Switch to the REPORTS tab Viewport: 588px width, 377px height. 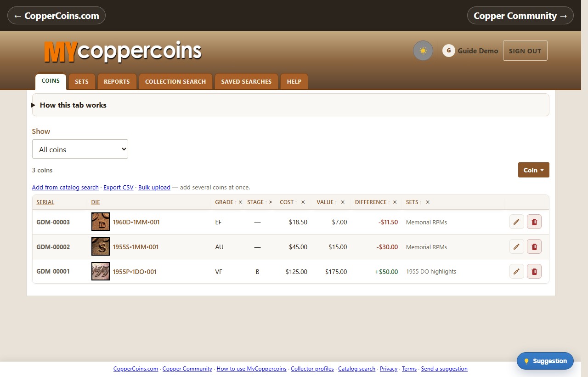(x=117, y=81)
